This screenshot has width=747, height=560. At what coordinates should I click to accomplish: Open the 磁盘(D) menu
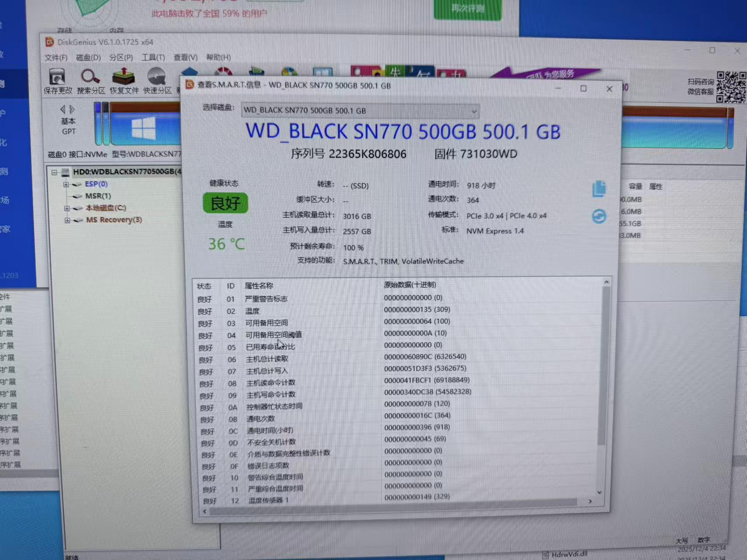(88, 58)
